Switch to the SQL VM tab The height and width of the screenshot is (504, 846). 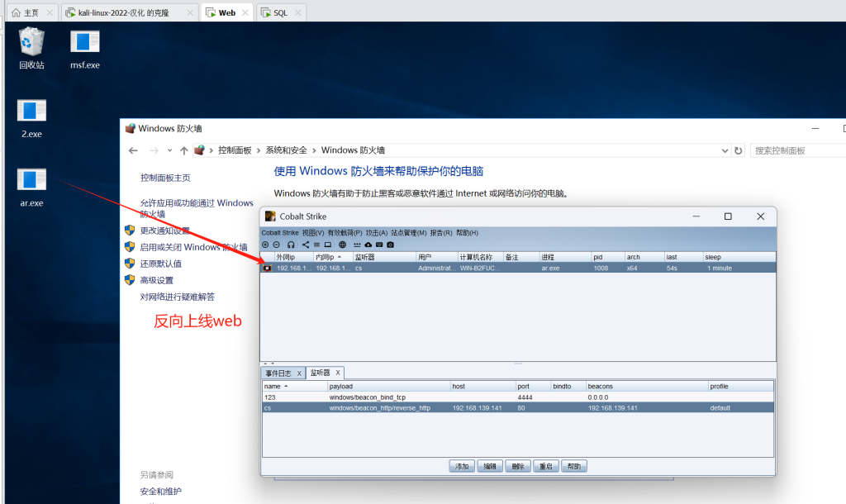pos(281,13)
